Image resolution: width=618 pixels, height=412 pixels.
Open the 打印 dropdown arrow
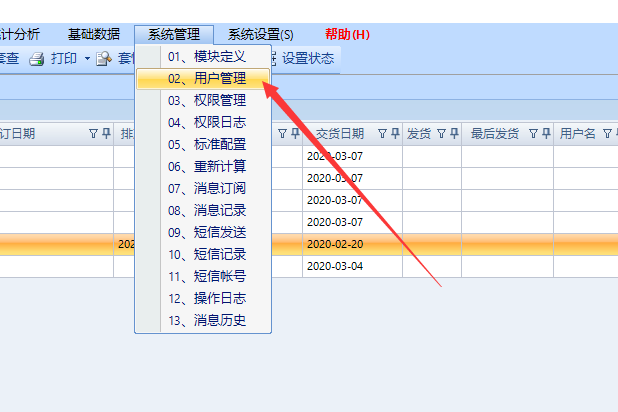tap(87, 58)
